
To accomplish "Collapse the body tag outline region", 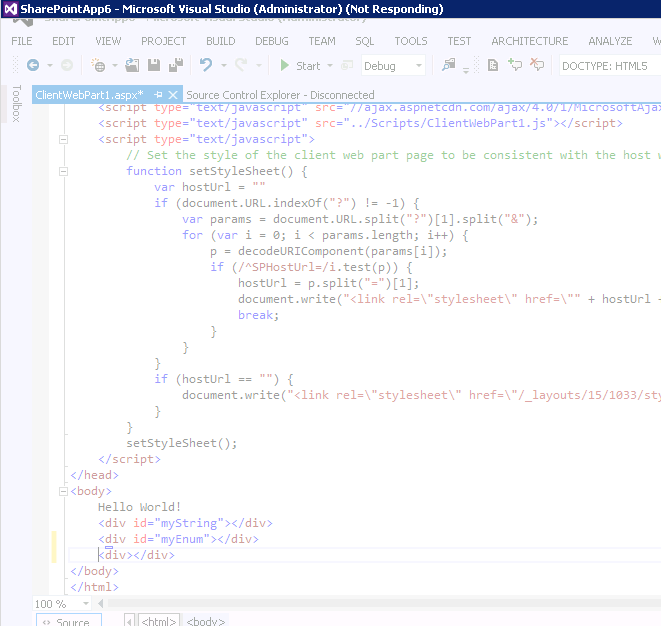I will tap(63, 492).
